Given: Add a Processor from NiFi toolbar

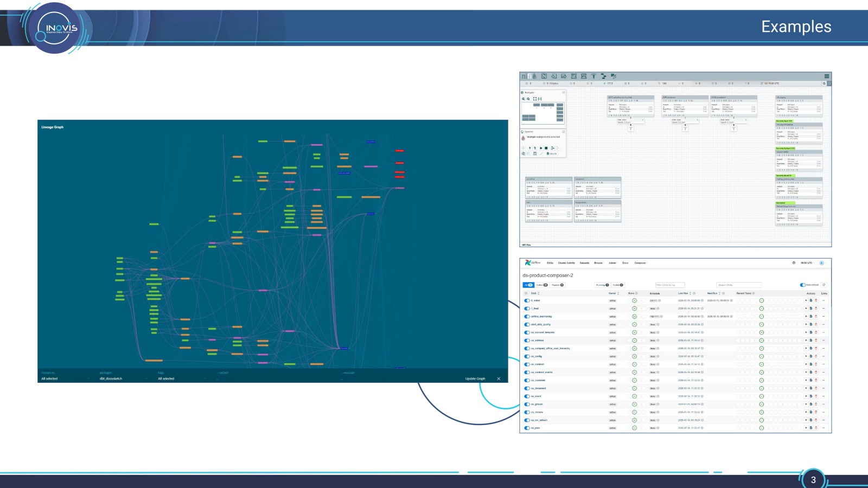Looking at the screenshot, I should (544, 76).
